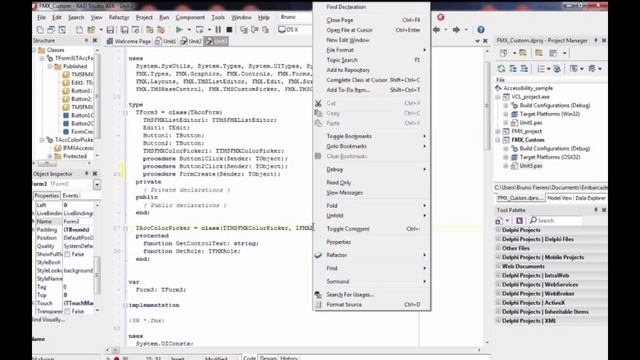Click the Pause button in the toolbar
Viewport: 640px width, 360px height.
tap(218, 30)
